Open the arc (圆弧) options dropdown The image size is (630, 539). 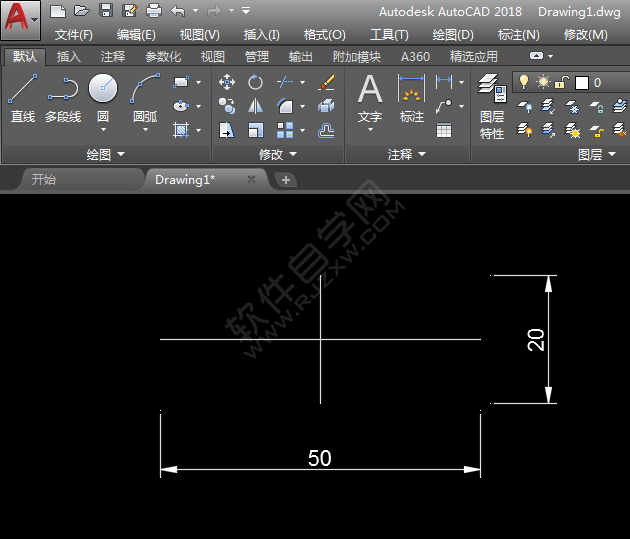[145, 130]
